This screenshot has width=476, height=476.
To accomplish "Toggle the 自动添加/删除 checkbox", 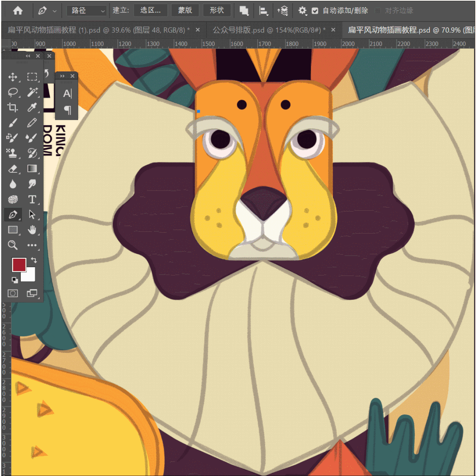I will (315, 11).
